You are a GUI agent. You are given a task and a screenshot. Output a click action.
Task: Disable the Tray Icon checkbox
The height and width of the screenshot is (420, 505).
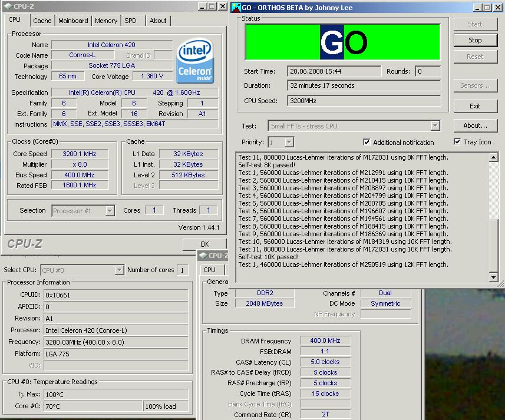[x=457, y=141]
